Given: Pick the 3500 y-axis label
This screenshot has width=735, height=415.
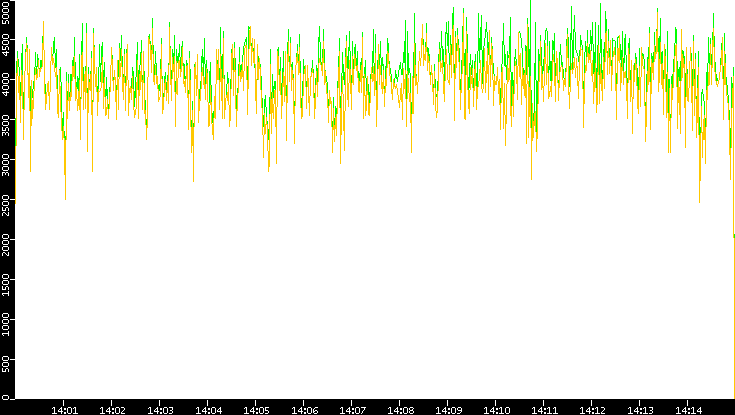Looking at the screenshot, I should pyautogui.click(x=5, y=124).
